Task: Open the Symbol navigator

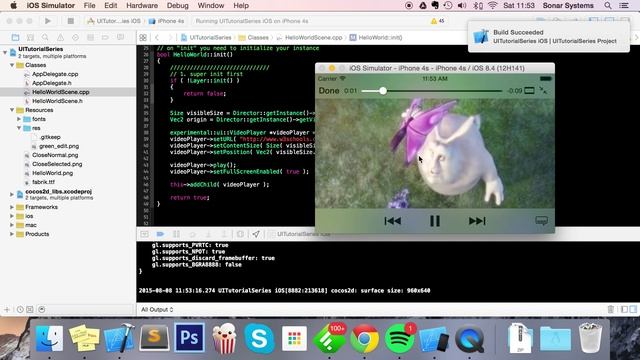Action: coord(30,38)
